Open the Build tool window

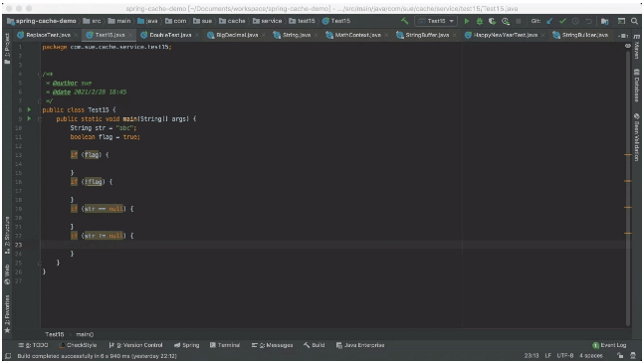pyautogui.click(x=315, y=345)
